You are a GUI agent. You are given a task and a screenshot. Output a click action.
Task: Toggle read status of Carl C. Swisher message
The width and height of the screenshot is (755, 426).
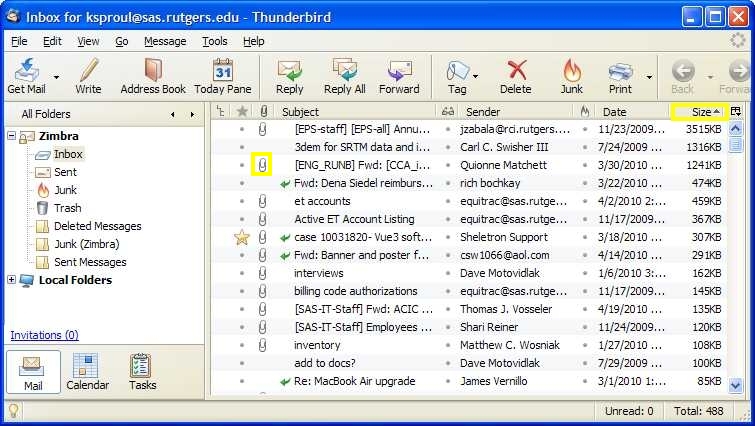tap(448, 147)
